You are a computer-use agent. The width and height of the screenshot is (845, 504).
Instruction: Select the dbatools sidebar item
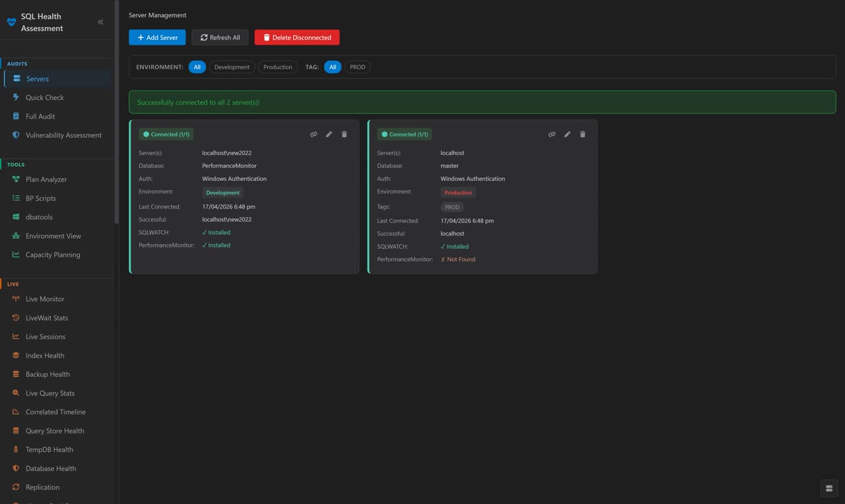38,216
